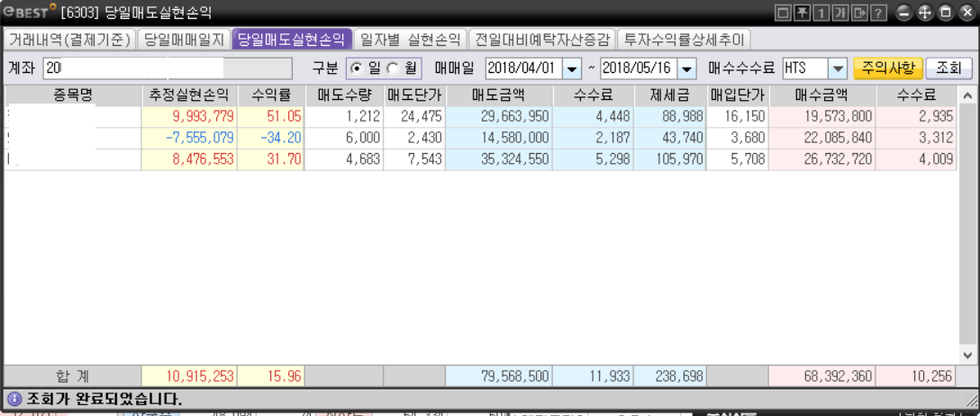Open the 전일대비예탁자산증감 tab
Viewport: 980px width, 416px height.
pos(541,40)
